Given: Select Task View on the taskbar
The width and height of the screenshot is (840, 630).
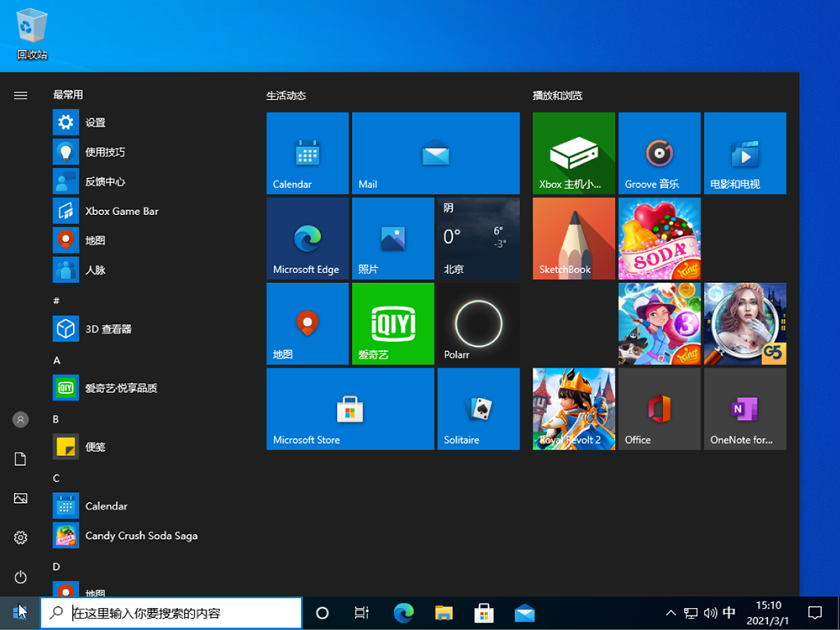Looking at the screenshot, I should pos(362,613).
